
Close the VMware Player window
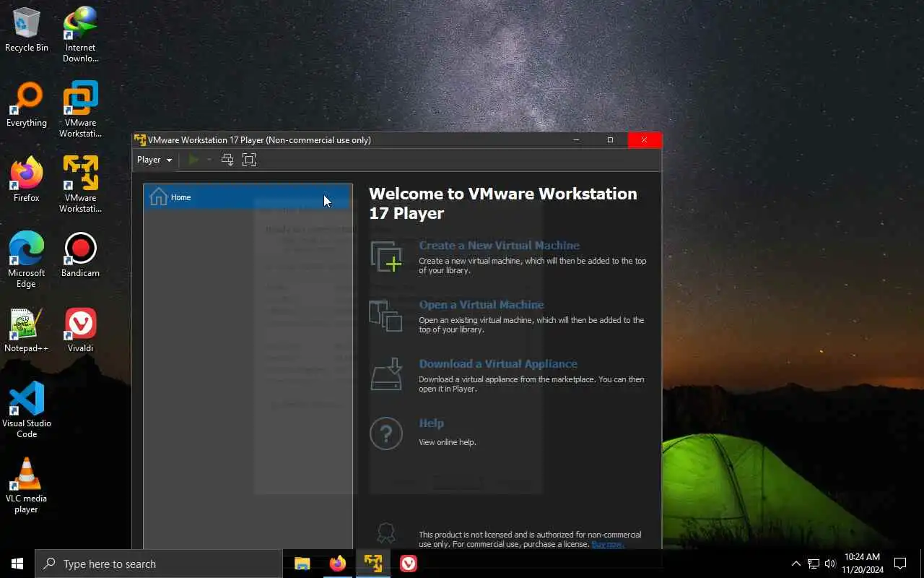coord(644,140)
